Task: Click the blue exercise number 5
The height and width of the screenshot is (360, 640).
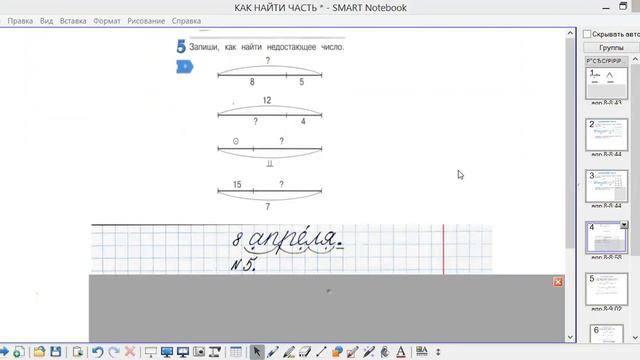Action: click(181, 47)
